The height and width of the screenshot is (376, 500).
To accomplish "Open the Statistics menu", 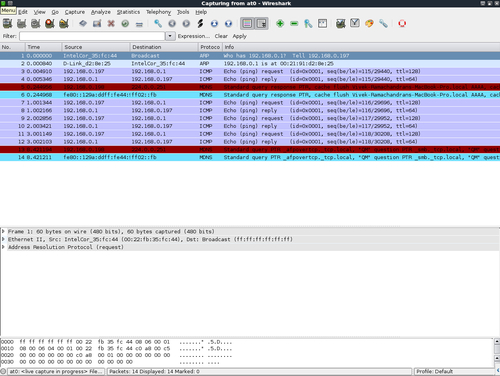I will 128,12.
